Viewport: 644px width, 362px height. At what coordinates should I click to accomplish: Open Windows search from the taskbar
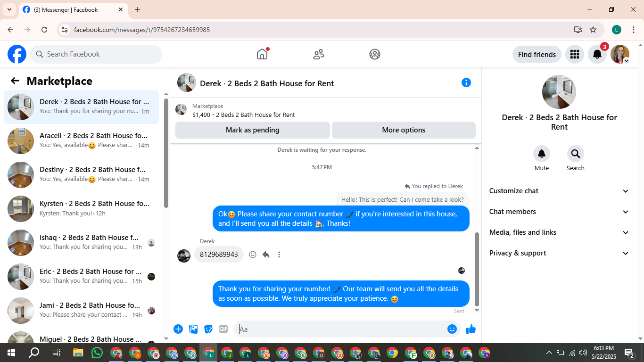[34, 353]
